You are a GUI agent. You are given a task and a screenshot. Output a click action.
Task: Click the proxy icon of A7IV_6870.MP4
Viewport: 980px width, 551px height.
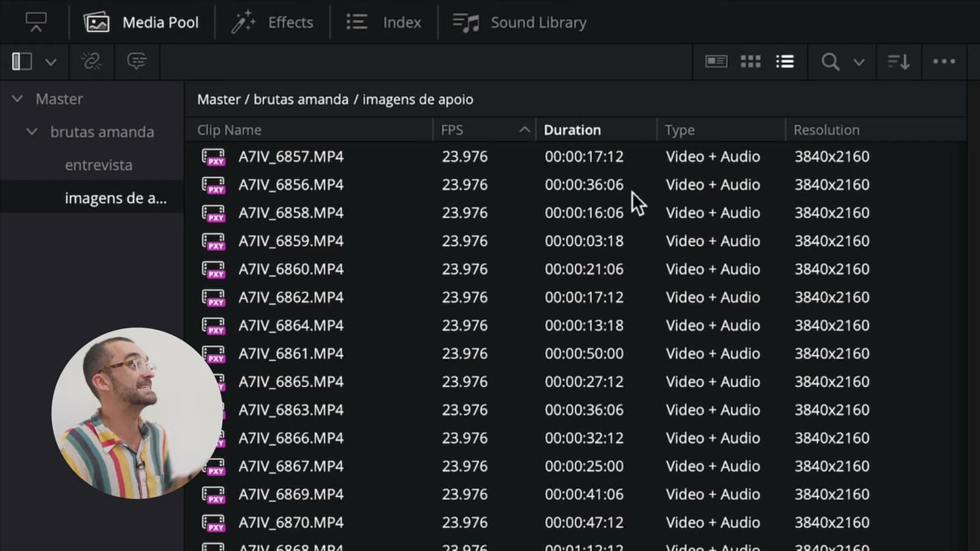tap(214, 523)
